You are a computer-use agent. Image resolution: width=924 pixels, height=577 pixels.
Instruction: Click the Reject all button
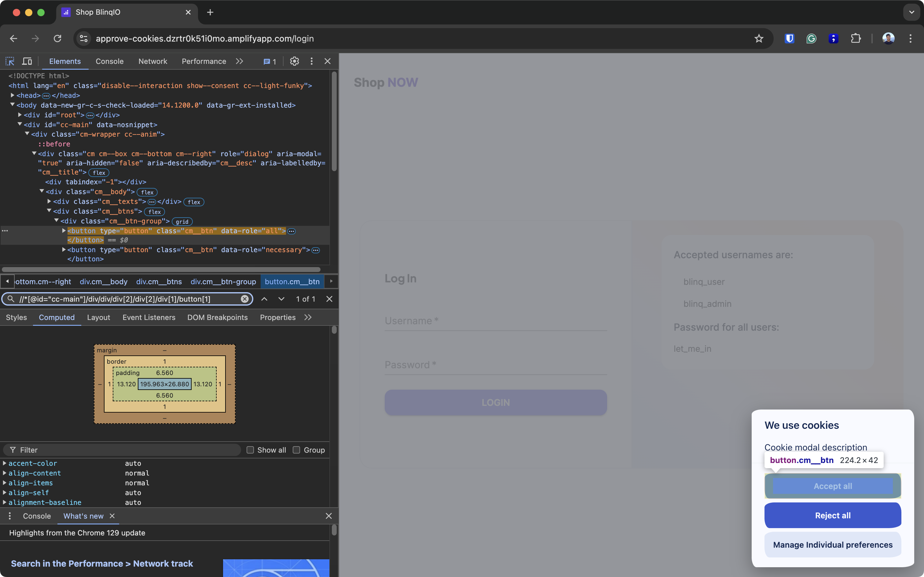pyautogui.click(x=832, y=515)
